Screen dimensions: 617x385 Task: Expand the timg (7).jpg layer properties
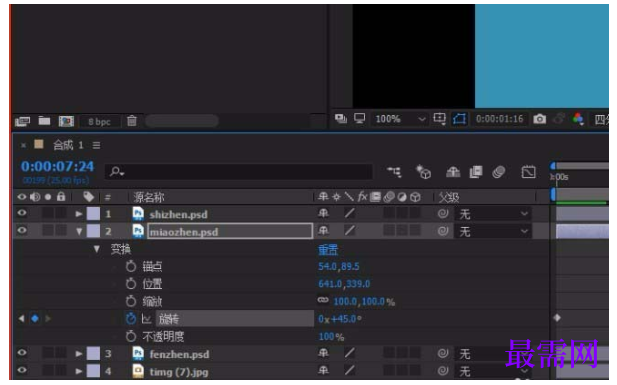79,371
